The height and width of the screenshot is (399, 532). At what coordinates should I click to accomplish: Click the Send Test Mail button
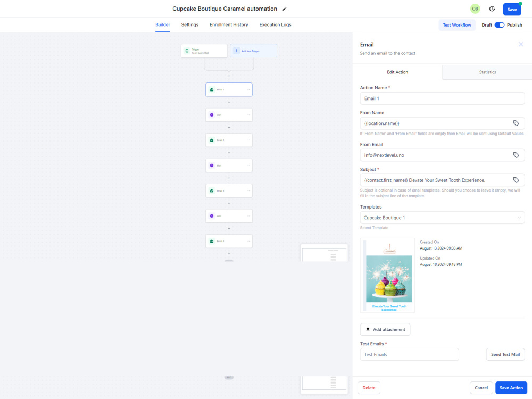pos(505,354)
